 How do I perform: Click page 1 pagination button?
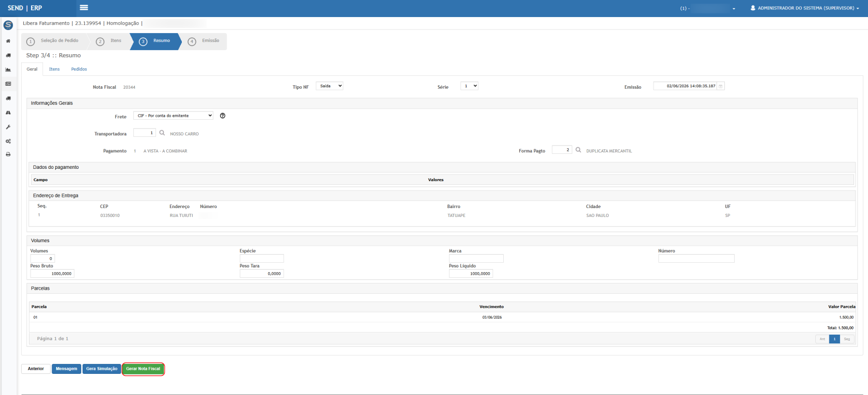[834, 339]
